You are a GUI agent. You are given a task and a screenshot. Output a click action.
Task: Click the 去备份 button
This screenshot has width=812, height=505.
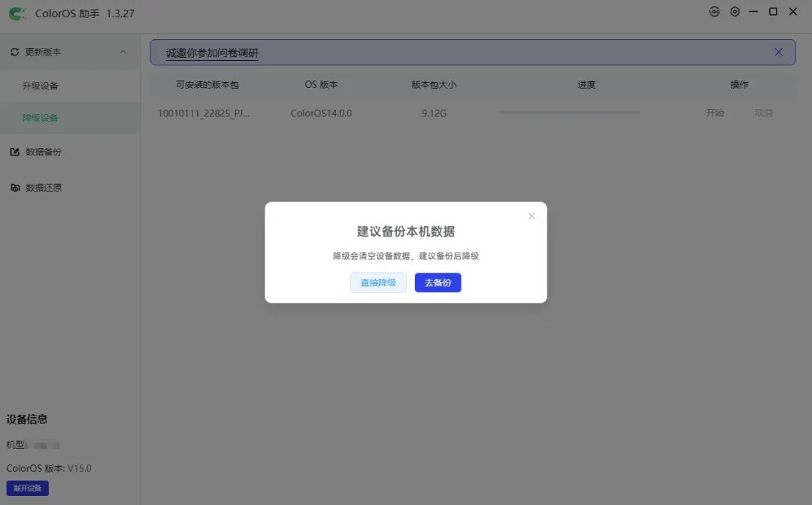[x=438, y=283]
